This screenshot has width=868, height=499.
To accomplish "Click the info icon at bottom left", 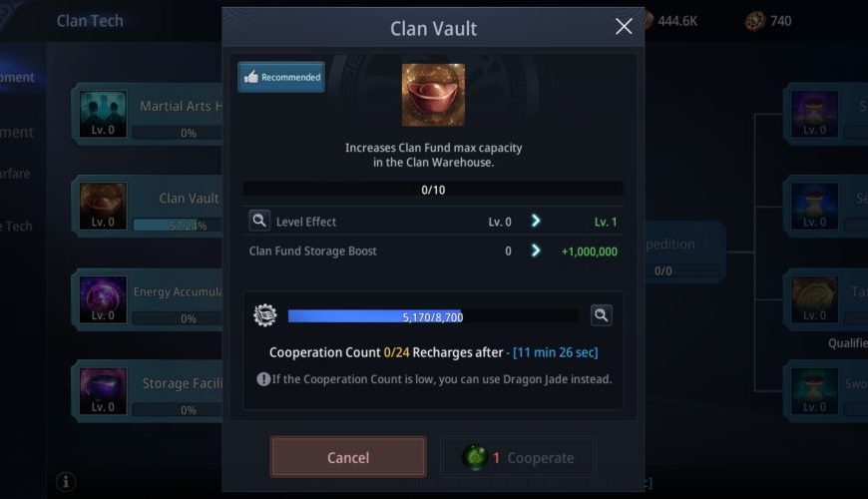I will (x=65, y=481).
